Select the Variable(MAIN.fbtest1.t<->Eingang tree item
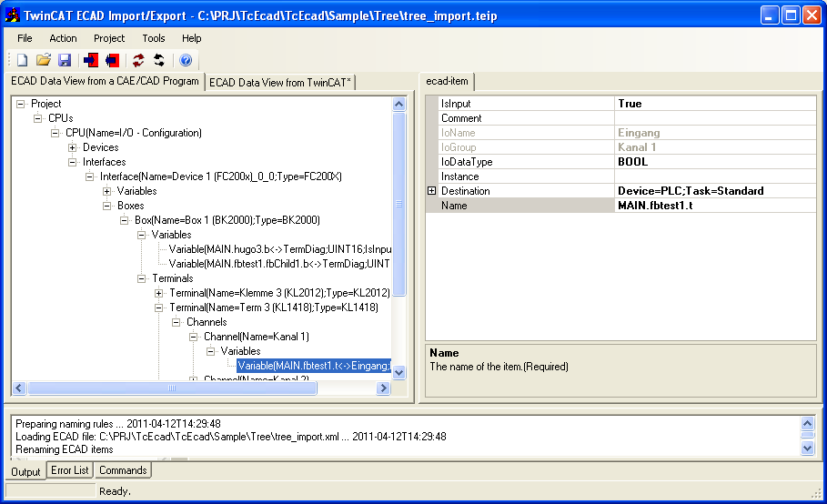Screen dimensions: 827x504 (x=314, y=366)
